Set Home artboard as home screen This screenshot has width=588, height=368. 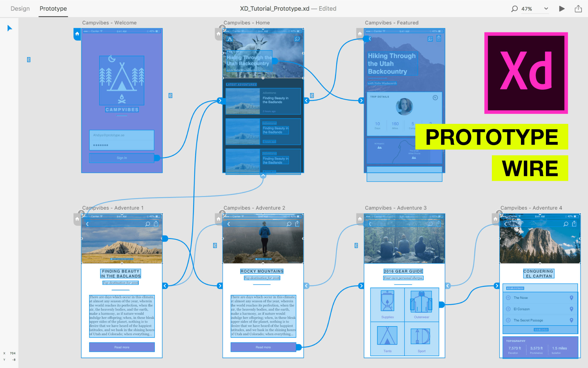point(218,34)
